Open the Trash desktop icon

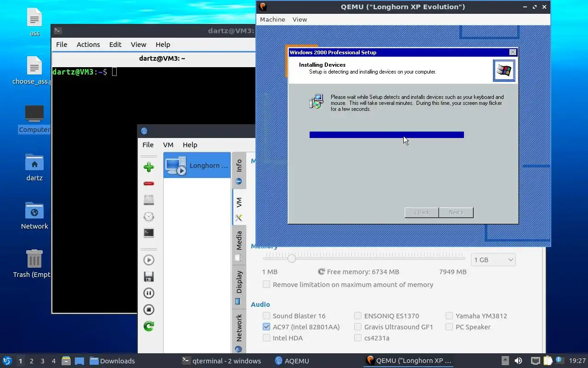[34, 264]
